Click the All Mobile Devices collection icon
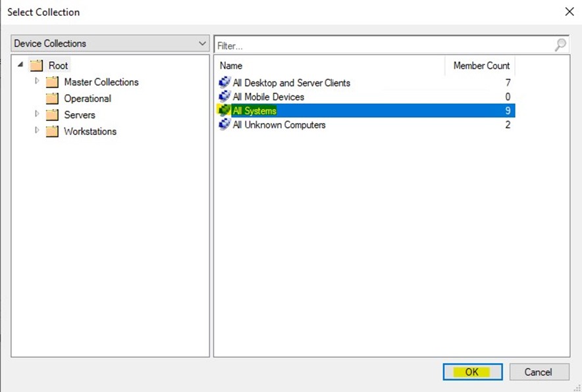 pos(224,97)
